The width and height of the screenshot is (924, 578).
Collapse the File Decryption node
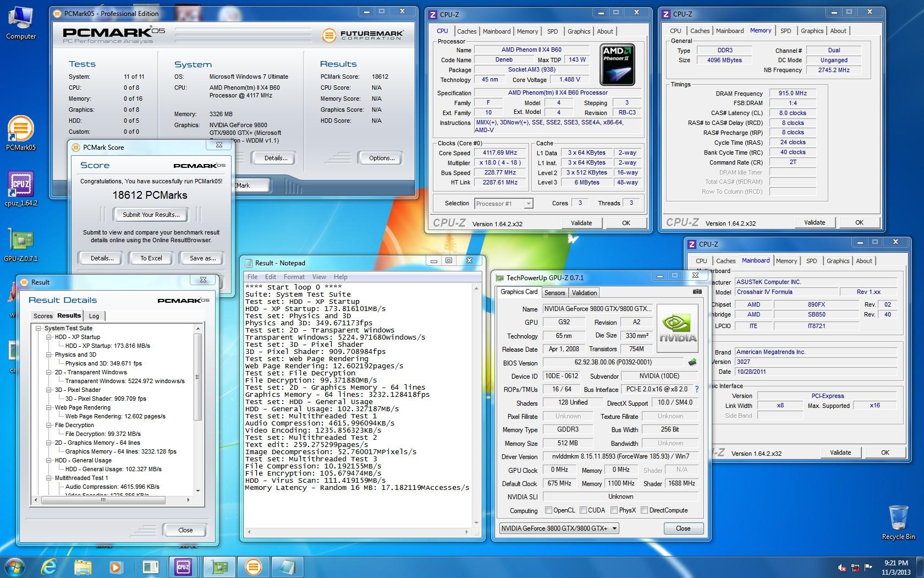pyautogui.click(x=48, y=425)
